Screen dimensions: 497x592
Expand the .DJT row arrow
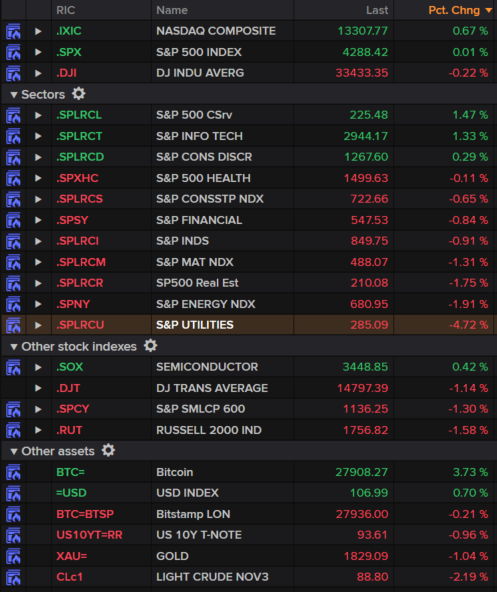click(x=38, y=388)
